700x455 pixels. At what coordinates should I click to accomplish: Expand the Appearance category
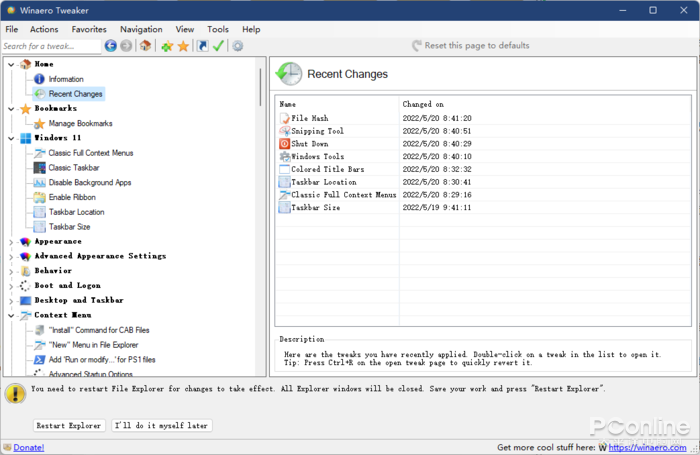pos(11,242)
